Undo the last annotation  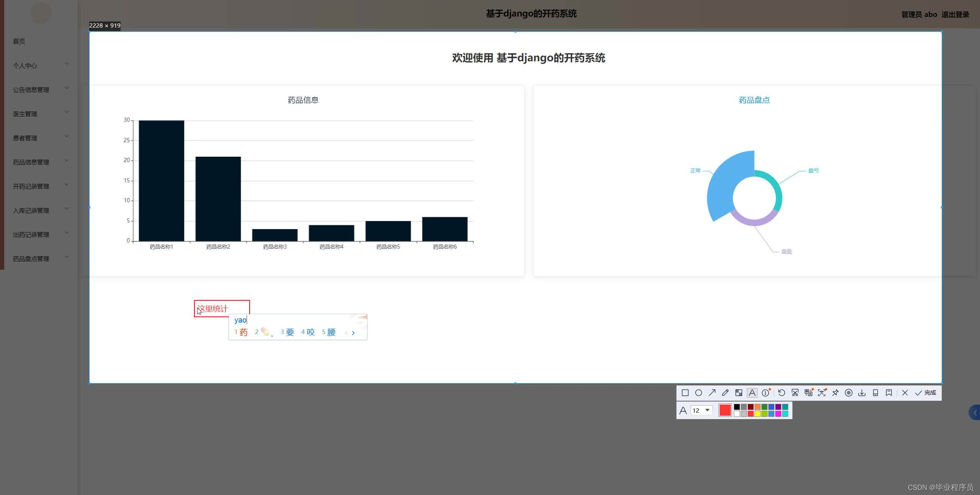click(782, 393)
